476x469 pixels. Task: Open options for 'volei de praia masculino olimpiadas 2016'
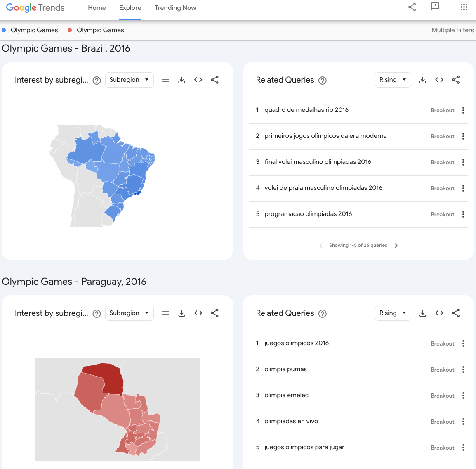[463, 188]
